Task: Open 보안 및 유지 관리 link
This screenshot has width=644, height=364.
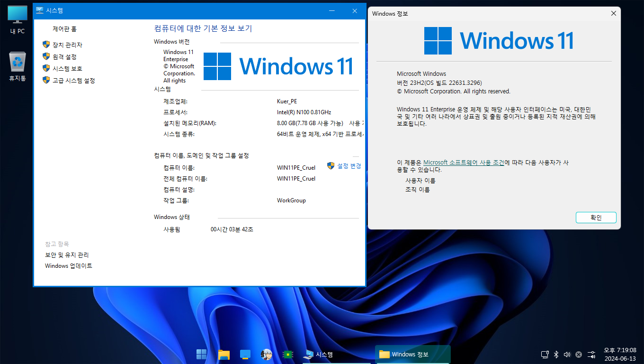Action: point(67,255)
